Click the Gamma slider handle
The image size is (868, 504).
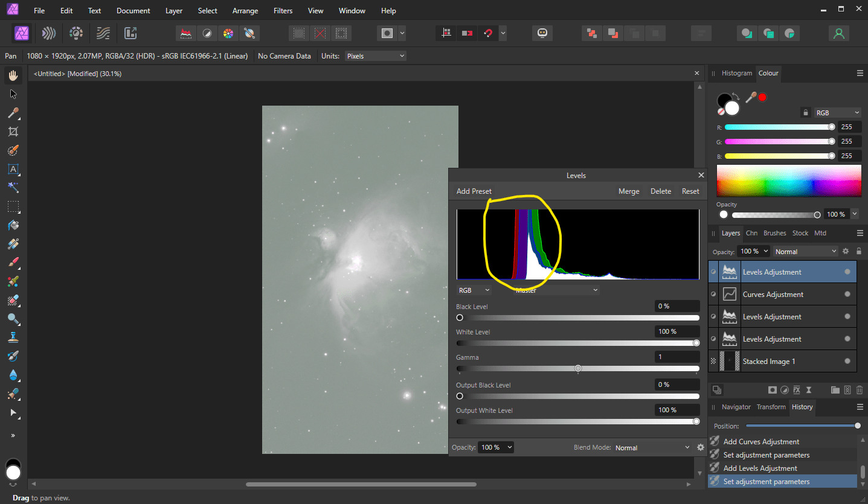[578, 368]
